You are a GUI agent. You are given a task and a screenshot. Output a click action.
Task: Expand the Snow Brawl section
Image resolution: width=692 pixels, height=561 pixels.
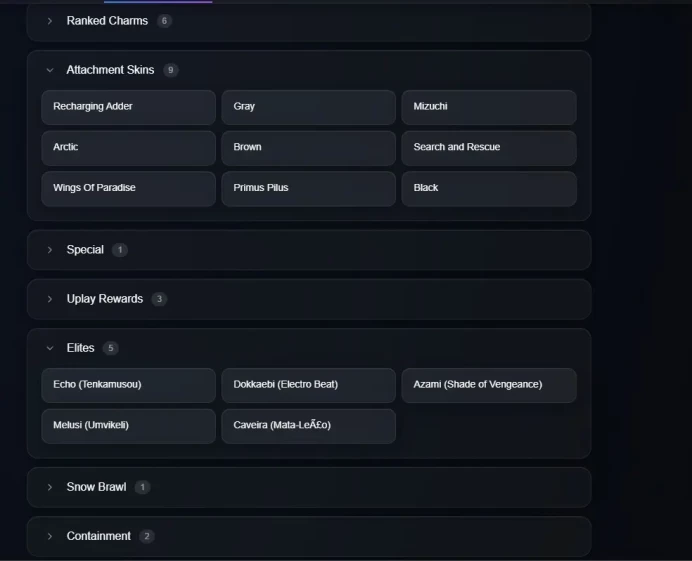pos(309,487)
